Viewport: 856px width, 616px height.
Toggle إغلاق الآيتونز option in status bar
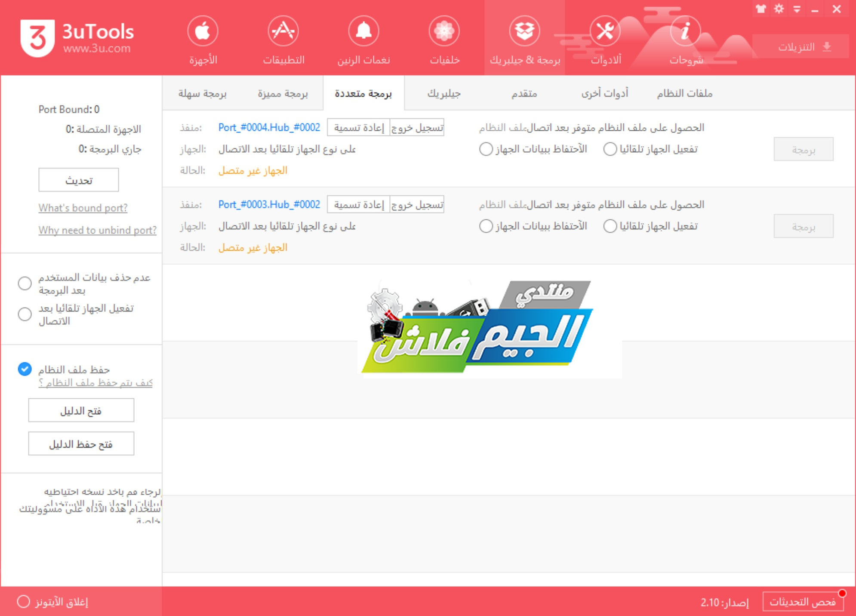click(23, 601)
